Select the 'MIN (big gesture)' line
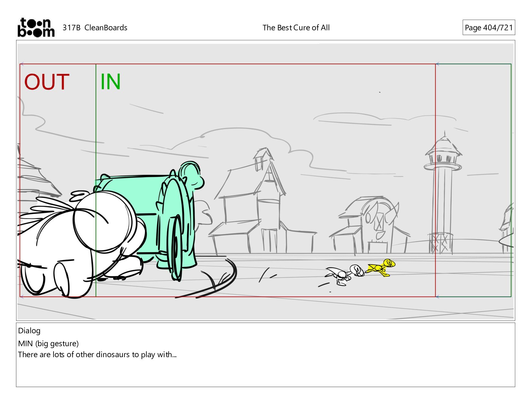The height and width of the screenshot is (411, 532). coord(48,344)
